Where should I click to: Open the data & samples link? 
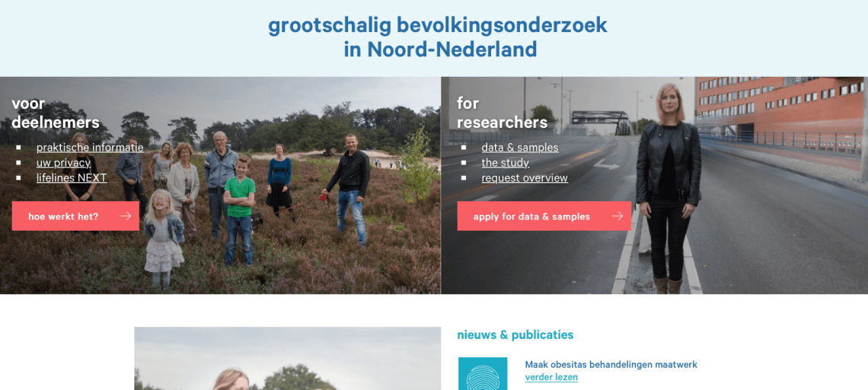pyautogui.click(x=520, y=147)
